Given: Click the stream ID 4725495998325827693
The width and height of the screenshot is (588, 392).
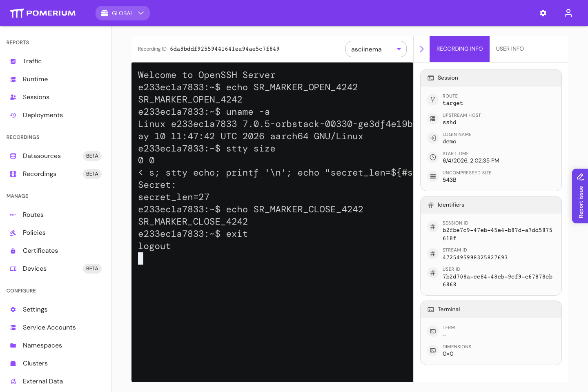Looking at the screenshot, I should tap(475, 258).
